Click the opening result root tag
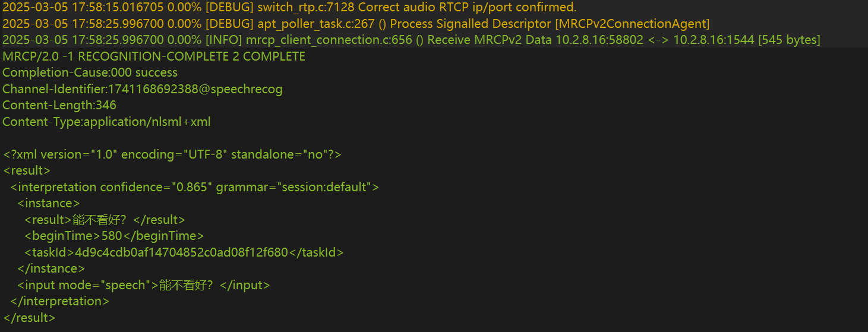The width and height of the screenshot is (868, 332). pos(26,170)
